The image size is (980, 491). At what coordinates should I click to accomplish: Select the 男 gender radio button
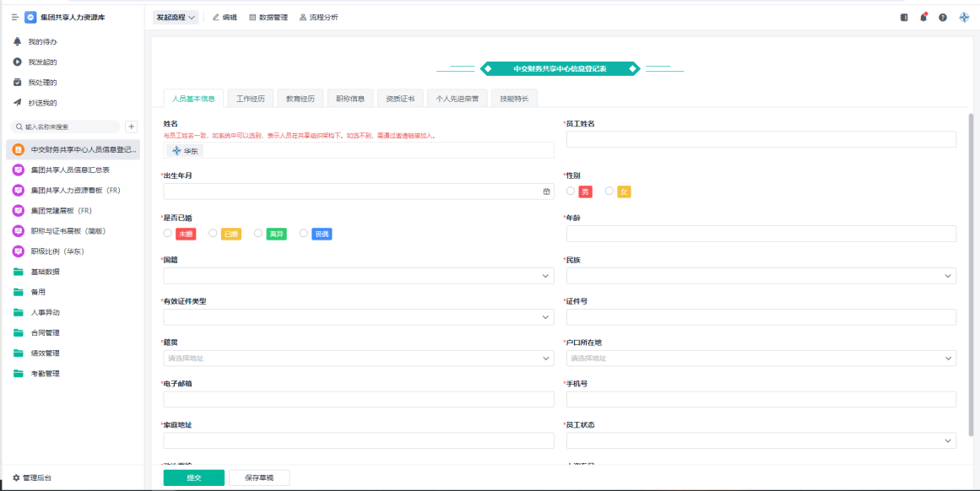tap(571, 192)
